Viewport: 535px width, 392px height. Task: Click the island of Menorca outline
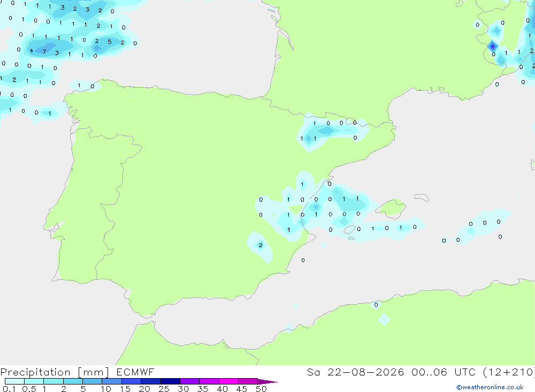[422, 197]
